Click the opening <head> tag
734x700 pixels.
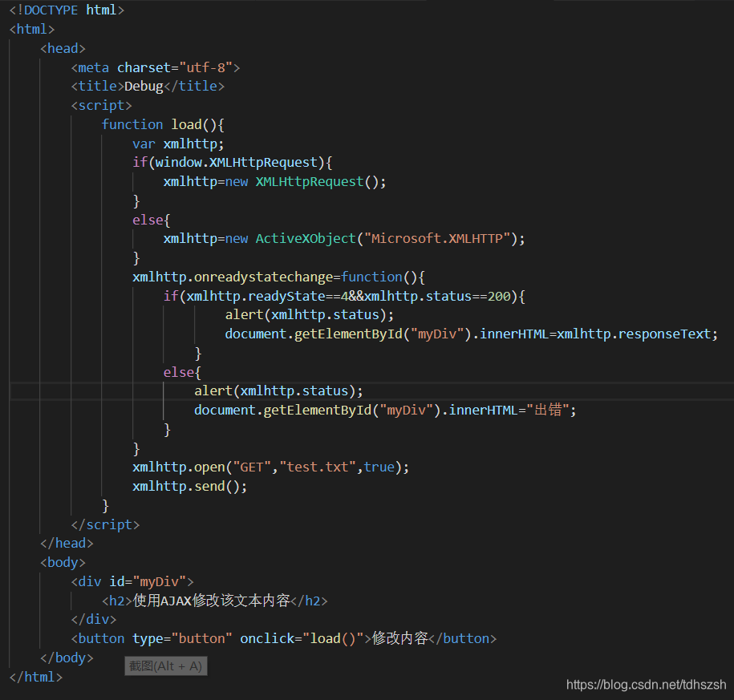point(63,49)
